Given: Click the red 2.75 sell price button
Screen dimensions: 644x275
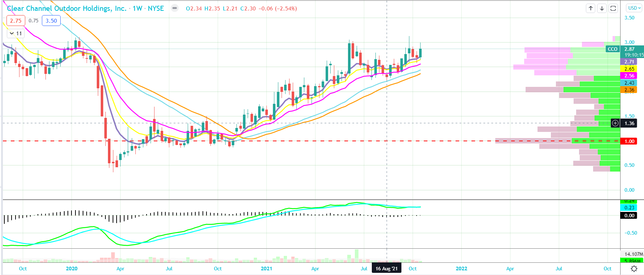Looking at the screenshot, I should 16,21.
